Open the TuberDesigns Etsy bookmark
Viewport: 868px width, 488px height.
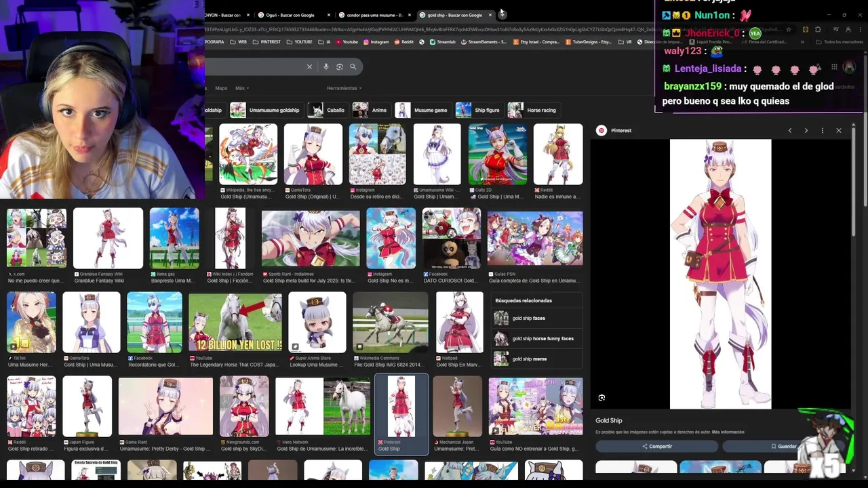(588, 42)
